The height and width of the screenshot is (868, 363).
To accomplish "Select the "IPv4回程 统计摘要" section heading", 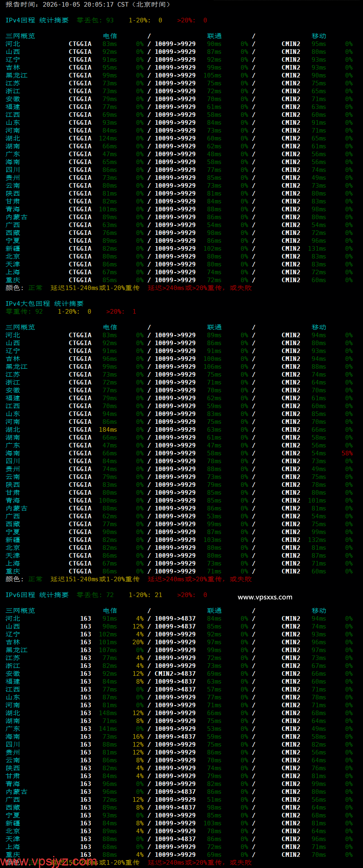I will 37,20.
